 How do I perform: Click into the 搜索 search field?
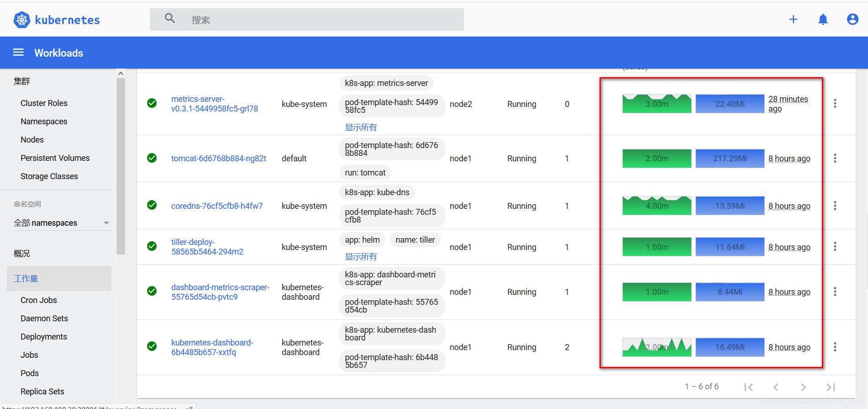click(x=307, y=19)
